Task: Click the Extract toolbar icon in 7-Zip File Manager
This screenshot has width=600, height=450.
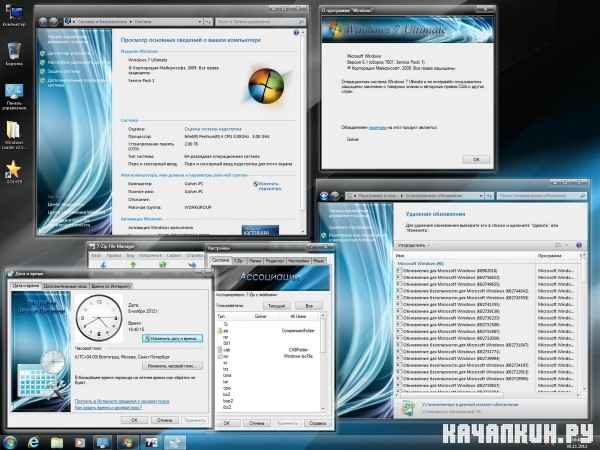Action: pyautogui.click(x=133, y=264)
